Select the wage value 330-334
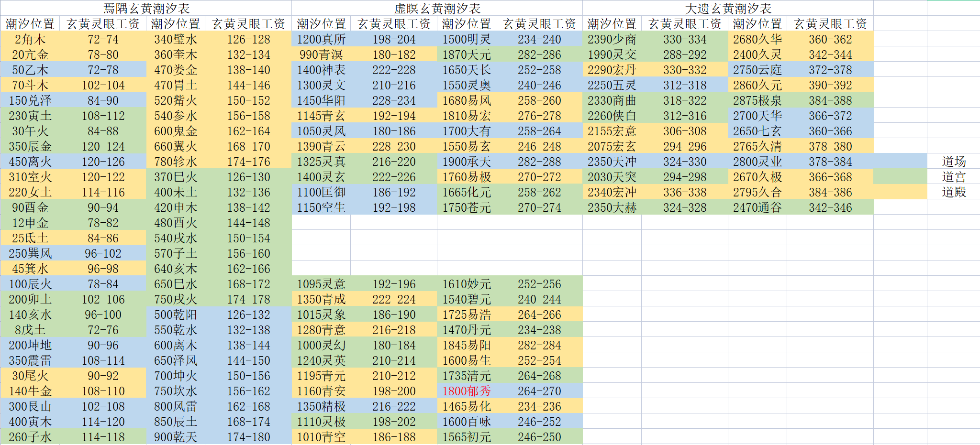 click(685, 39)
